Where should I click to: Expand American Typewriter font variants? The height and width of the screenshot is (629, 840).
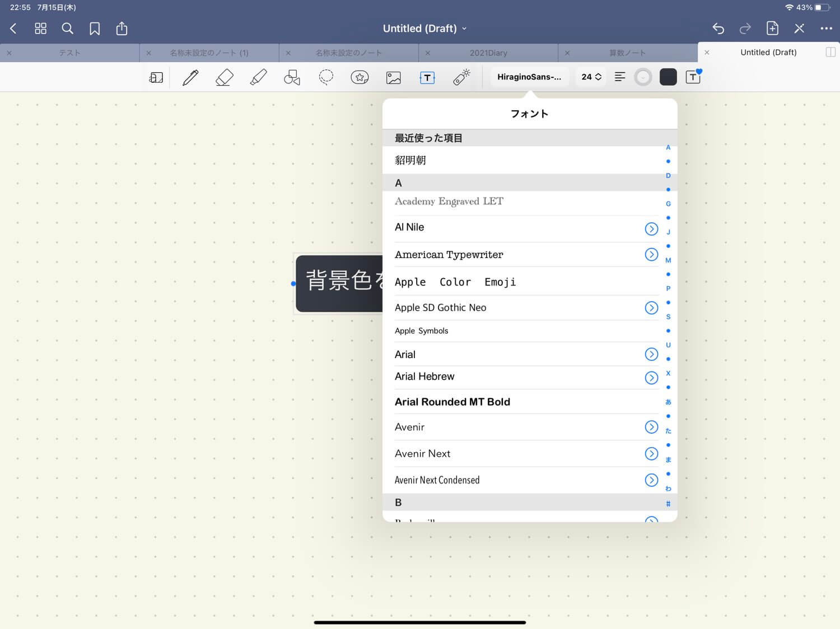(651, 255)
